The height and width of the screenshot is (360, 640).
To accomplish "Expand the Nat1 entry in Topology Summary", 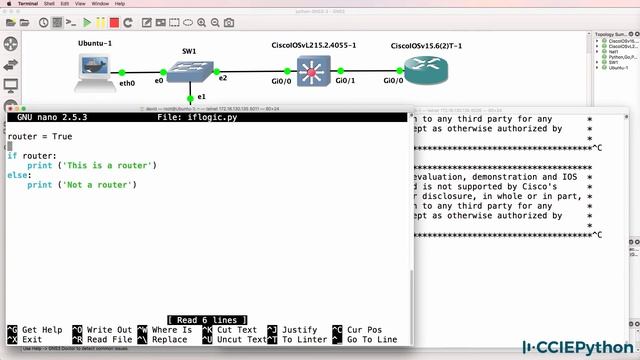I will pos(597,52).
